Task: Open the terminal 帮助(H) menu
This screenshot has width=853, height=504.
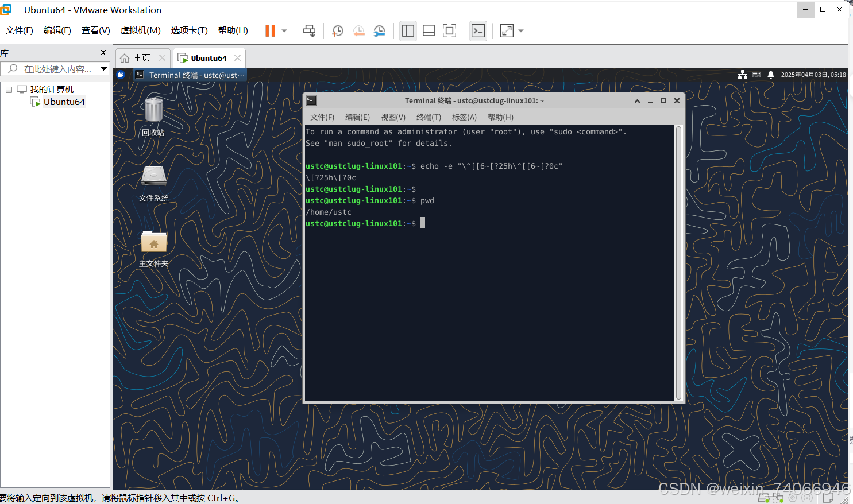Action: coord(500,117)
